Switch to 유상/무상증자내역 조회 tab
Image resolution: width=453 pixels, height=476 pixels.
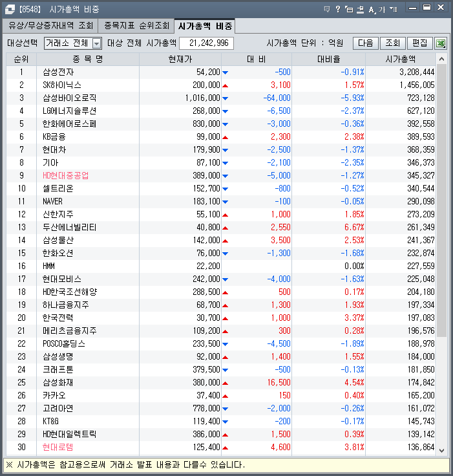click(x=50, y=25)
